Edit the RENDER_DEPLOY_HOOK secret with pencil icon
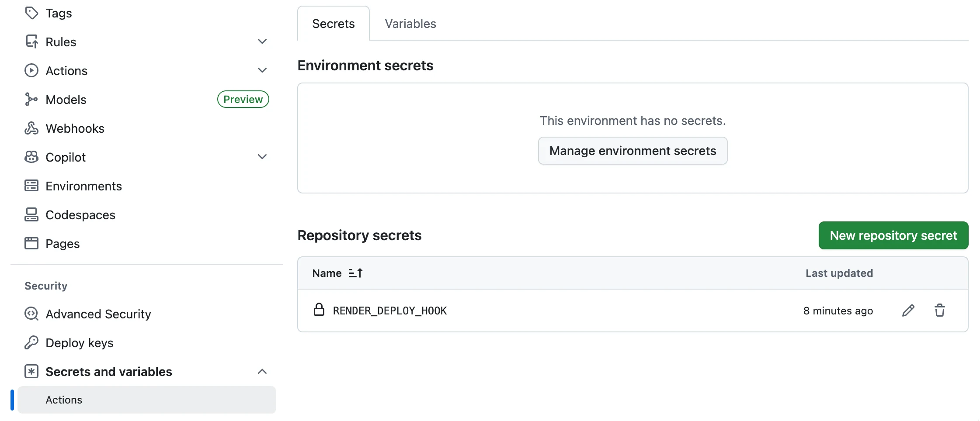 coord(908,311)
